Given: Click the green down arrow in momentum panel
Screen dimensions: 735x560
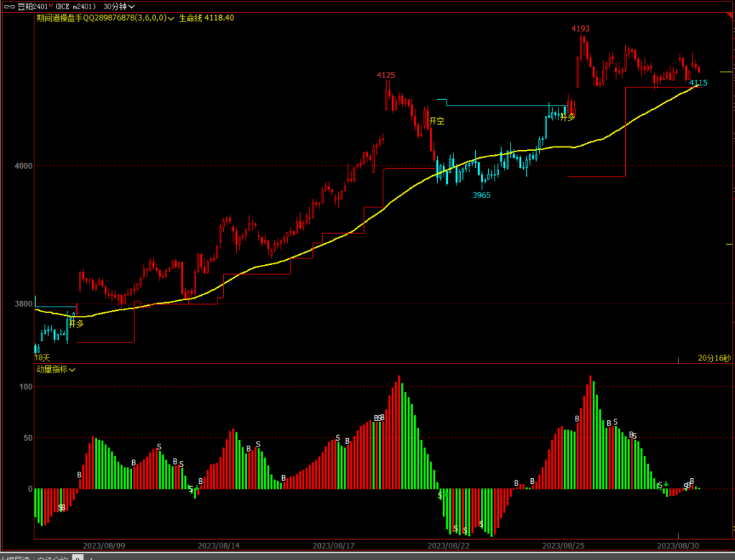Looking at the screenshot, I should pyautogui.click(x=666, y=485).
